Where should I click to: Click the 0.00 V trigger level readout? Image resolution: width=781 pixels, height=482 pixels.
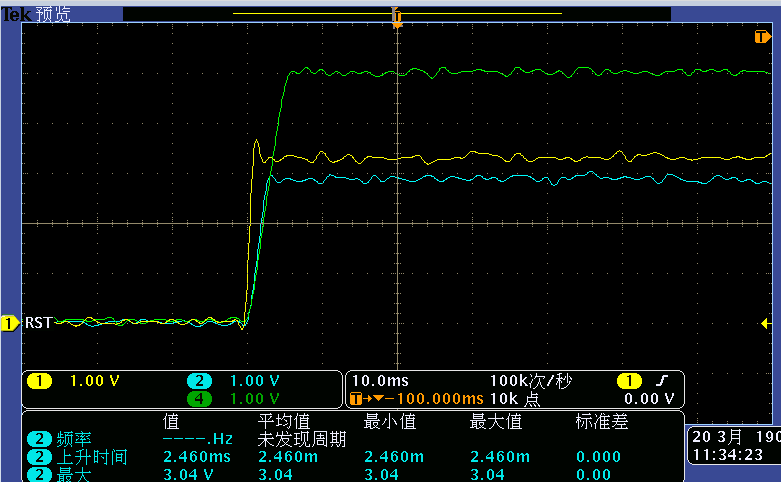(649, 399)
